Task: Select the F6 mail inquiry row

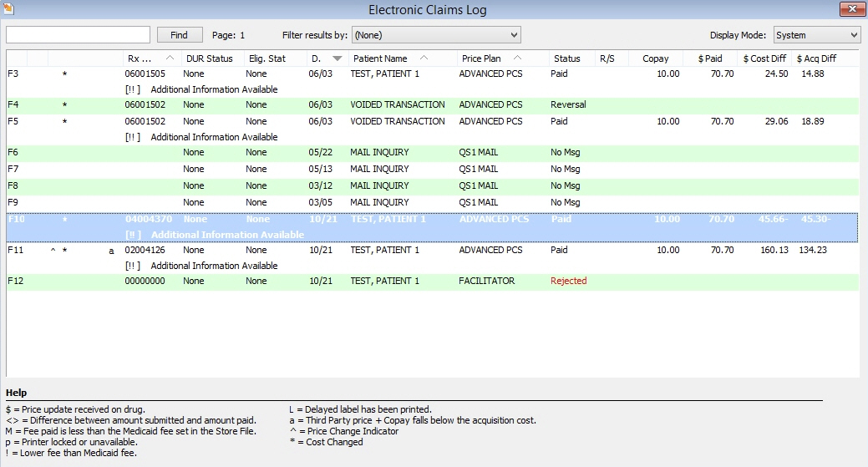Action: 433,152
